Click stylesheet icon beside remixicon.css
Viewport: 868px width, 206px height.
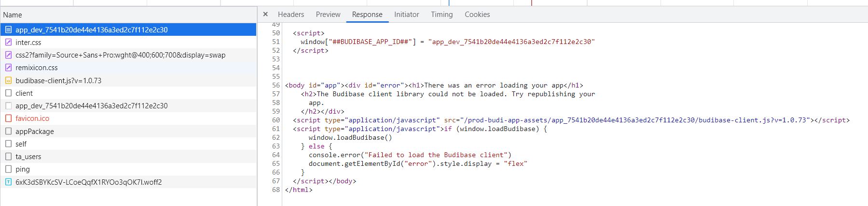[x=8, y=67]
